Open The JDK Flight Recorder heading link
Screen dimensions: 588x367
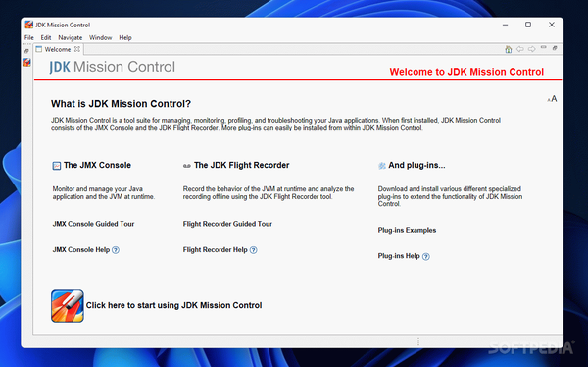tap(241, 165)
